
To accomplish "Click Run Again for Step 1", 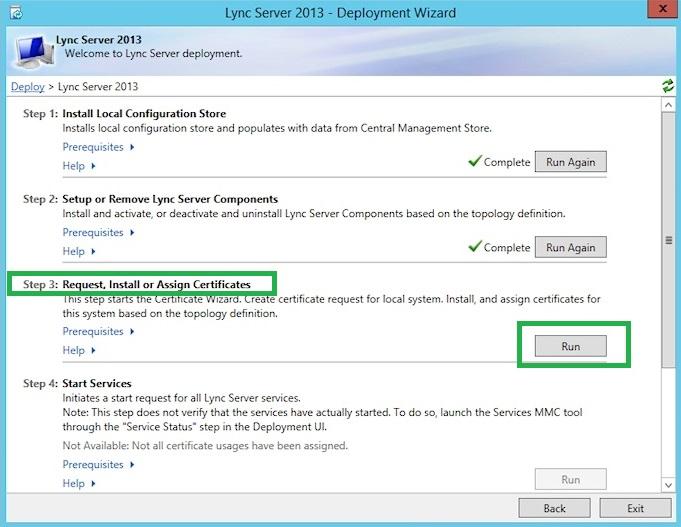I will click(x=571, y=162).
